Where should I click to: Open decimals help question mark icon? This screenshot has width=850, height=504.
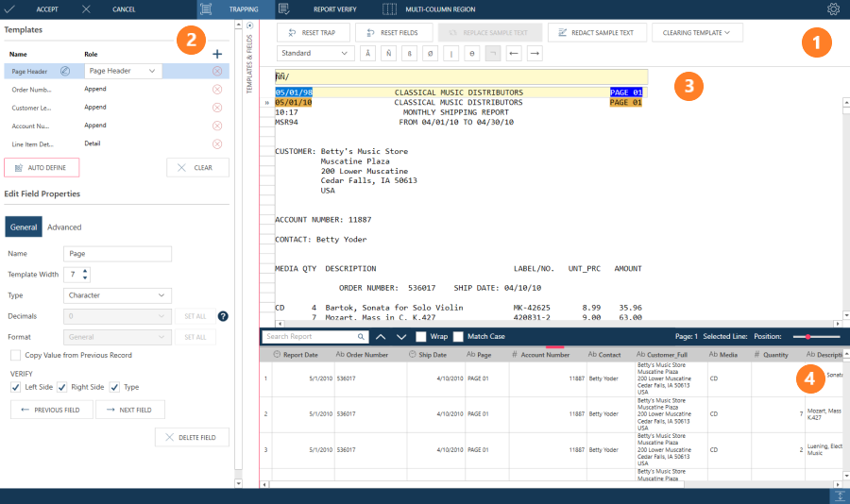[x=223, y=316]
